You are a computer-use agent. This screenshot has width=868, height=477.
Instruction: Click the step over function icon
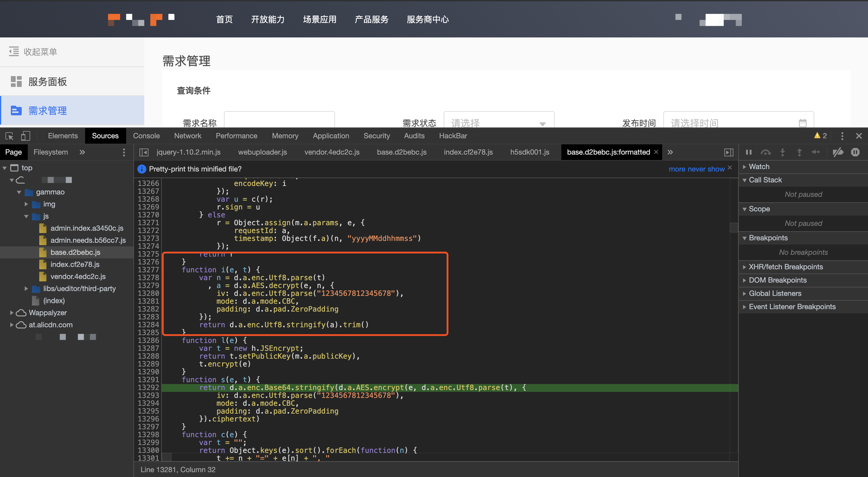[766, 152]
